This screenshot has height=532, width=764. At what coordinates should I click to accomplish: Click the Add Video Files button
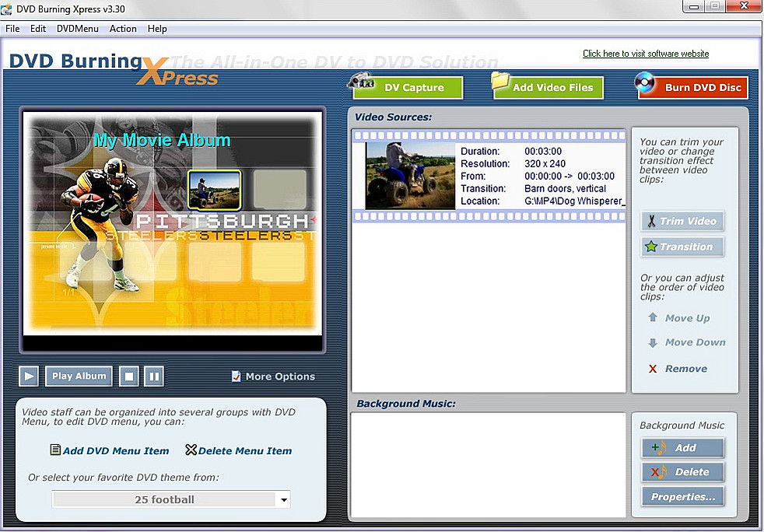(x=548, y=88)
